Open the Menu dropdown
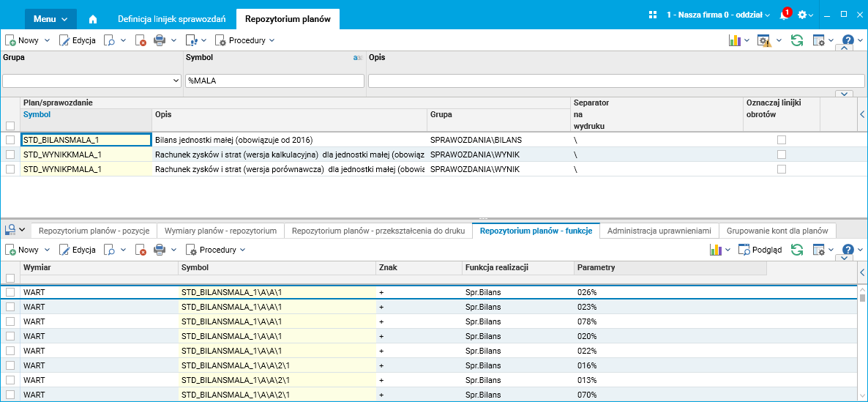 (x=50, y=18)
